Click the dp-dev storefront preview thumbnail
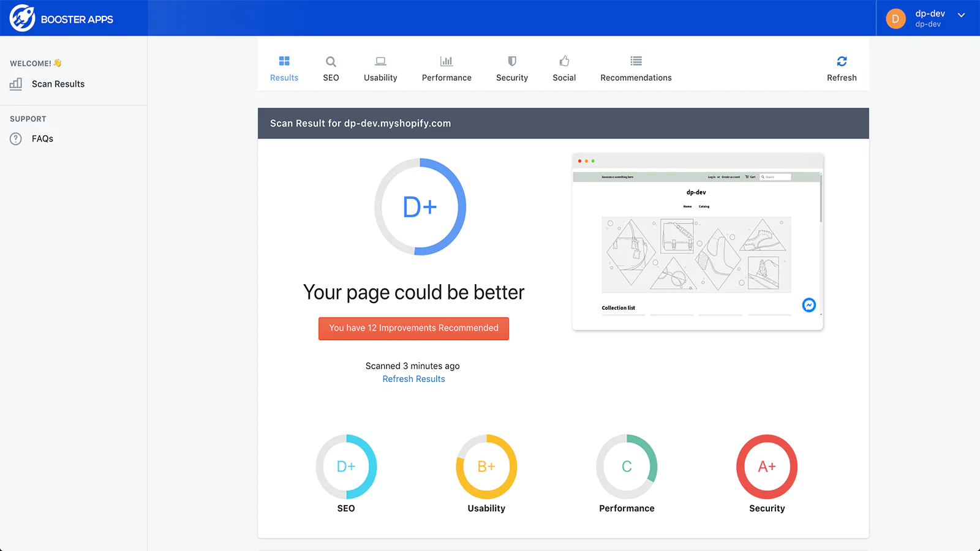 pyautogui.click(x=696, y=245)
